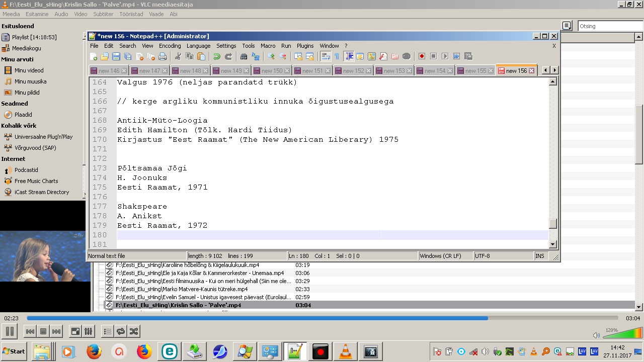Image resolution: width=644 pixels, height=362 pixels.
Task: Toggle word wrap in Notepad++ toolbar
Action: pos(325,56)
